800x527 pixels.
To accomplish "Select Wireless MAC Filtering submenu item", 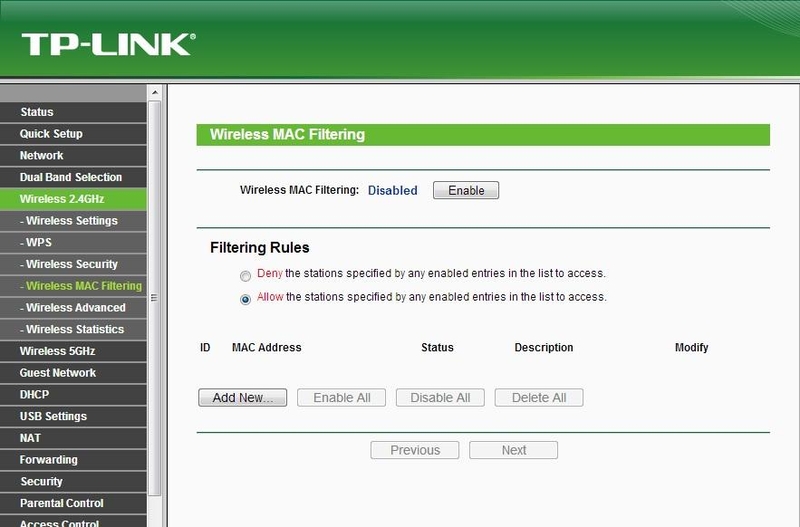I will pyautogui.click(x=73, y=286).
